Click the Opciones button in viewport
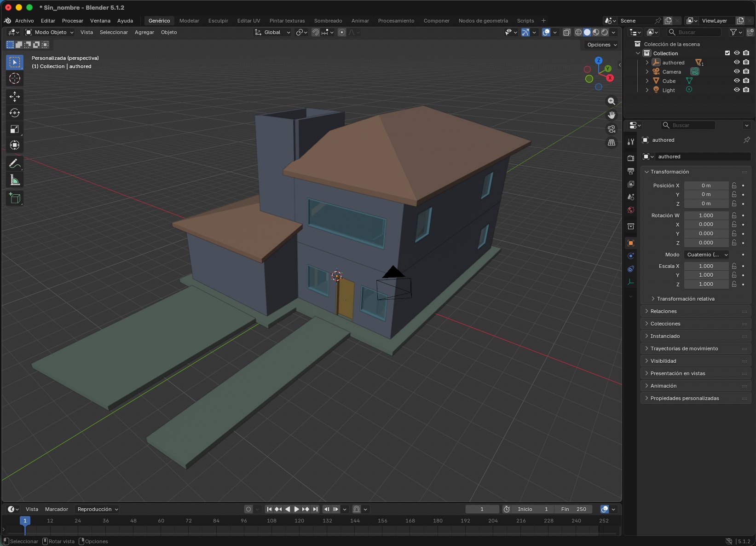This screenshot has height=546, width=756. tap(602, 45)
